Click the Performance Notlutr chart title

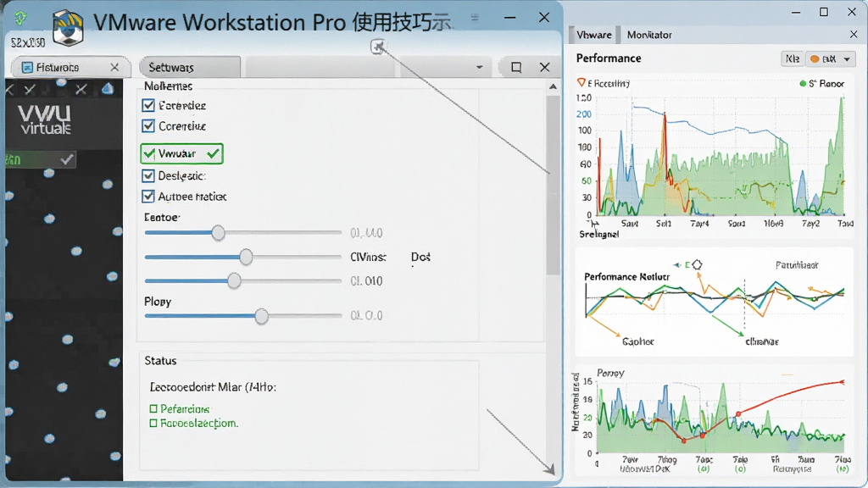click(x=626, y=277)
